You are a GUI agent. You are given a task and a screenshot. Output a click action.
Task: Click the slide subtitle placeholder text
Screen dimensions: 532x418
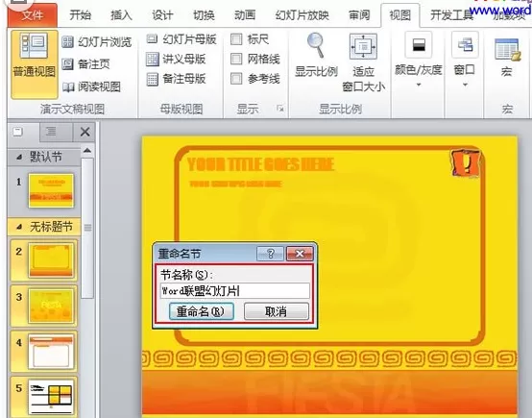(235, 184)
